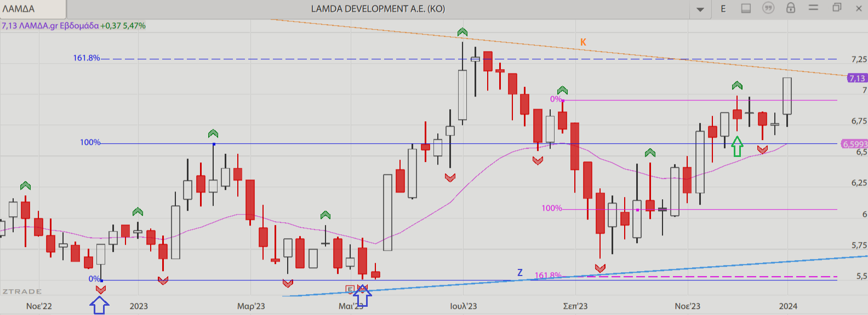Click the 5,75 price axis label
Image resolution: width=868 pixels, height=315 pixels.
coord(859,245)
